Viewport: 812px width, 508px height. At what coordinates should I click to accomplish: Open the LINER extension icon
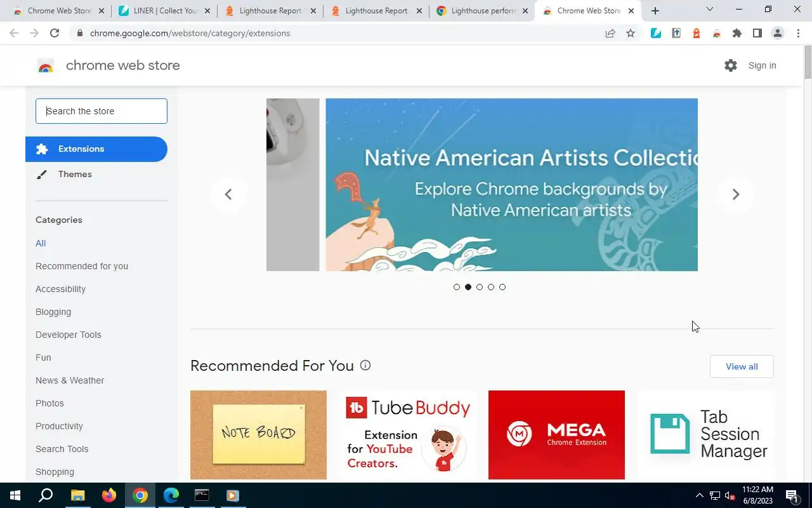pyautogui.click(x=656, y=33)
